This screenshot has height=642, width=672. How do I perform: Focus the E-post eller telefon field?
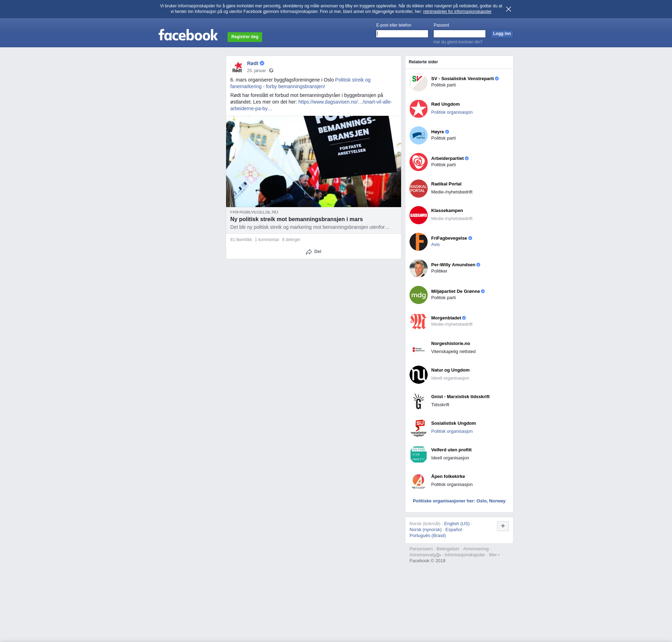click(402, 34)
